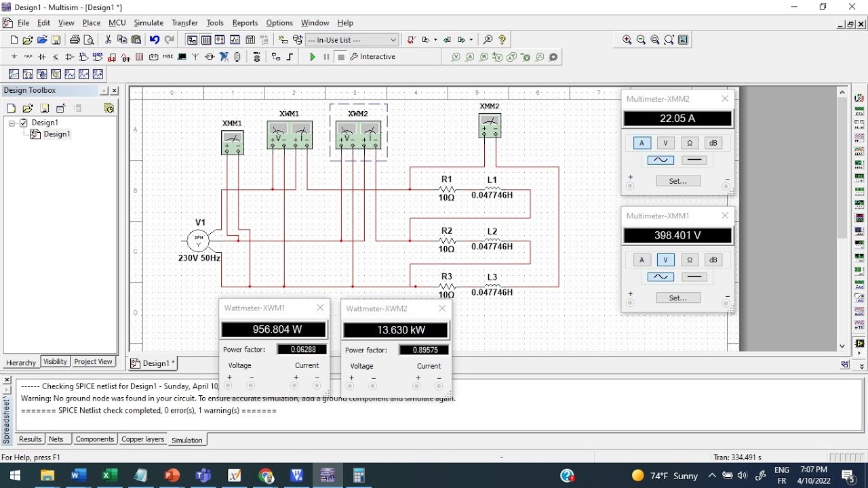Click the Cut scissors icon
Screen dimensions: 868x488
[x=108, y=40]
